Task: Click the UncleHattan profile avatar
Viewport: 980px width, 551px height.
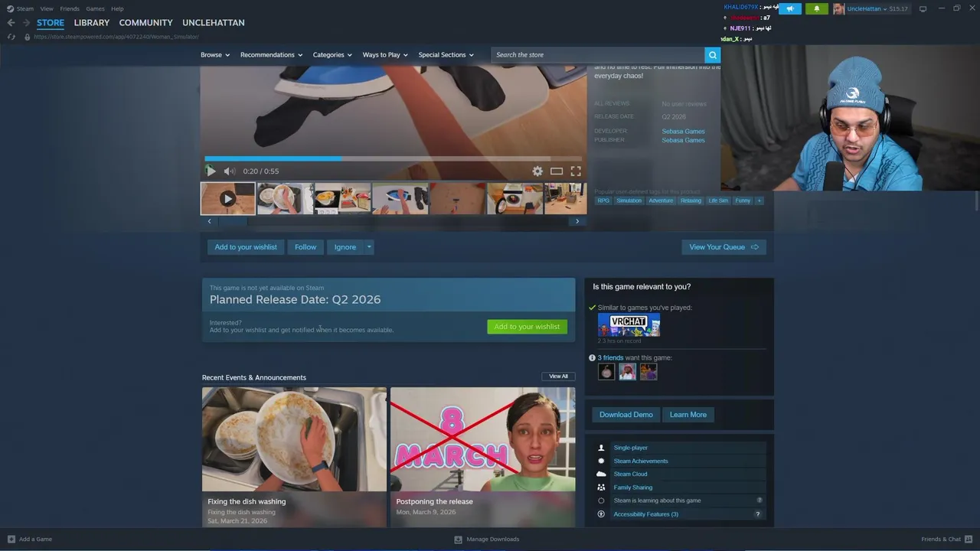Action: (x=838, y=8)
